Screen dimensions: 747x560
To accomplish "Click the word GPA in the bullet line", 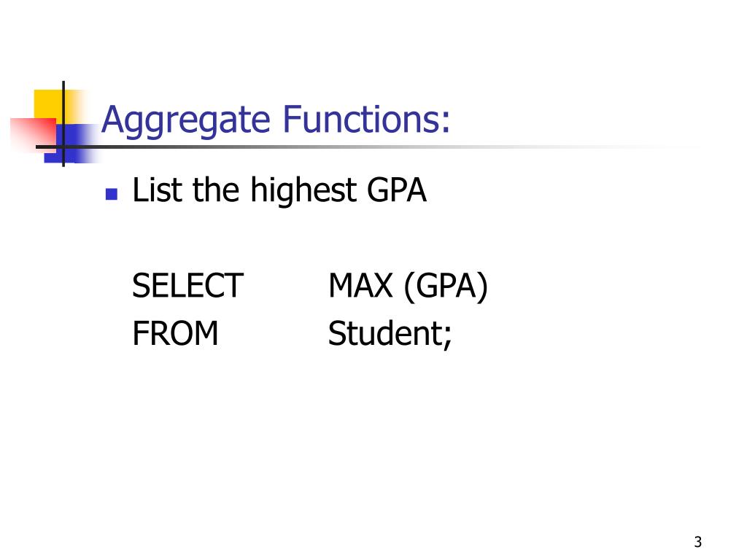I will [x=396, y=190].
